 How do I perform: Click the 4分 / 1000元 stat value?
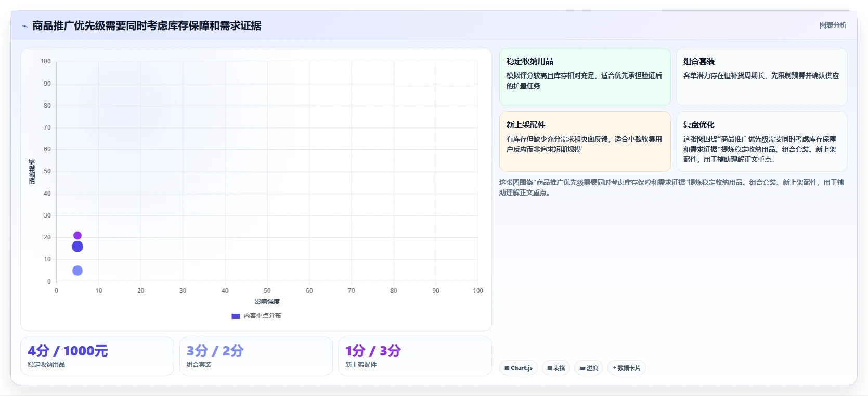click(x=68, y=351)
